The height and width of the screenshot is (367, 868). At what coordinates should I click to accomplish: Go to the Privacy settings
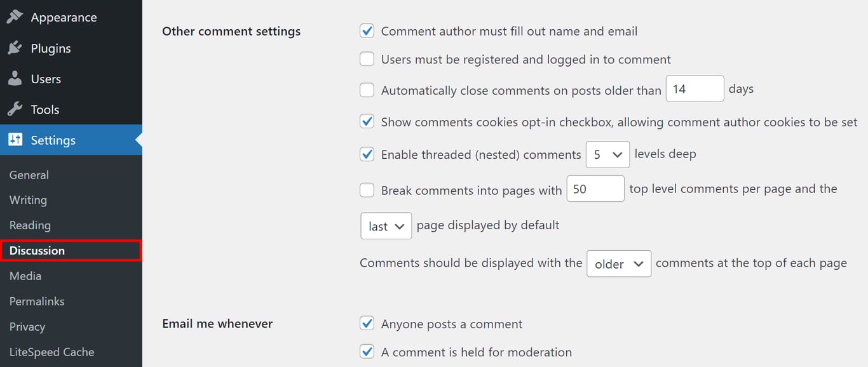point(27,326)
